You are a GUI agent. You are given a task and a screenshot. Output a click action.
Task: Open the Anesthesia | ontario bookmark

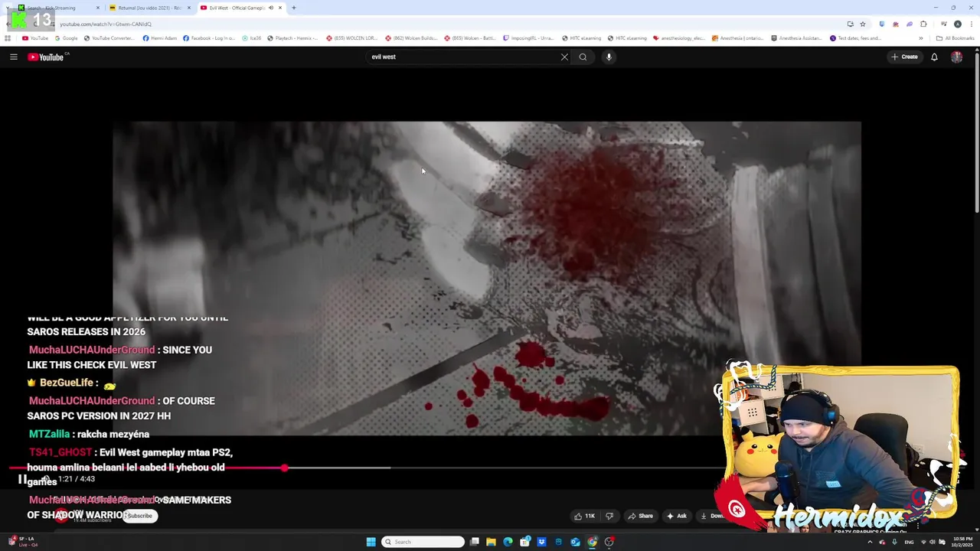(739, 38)
